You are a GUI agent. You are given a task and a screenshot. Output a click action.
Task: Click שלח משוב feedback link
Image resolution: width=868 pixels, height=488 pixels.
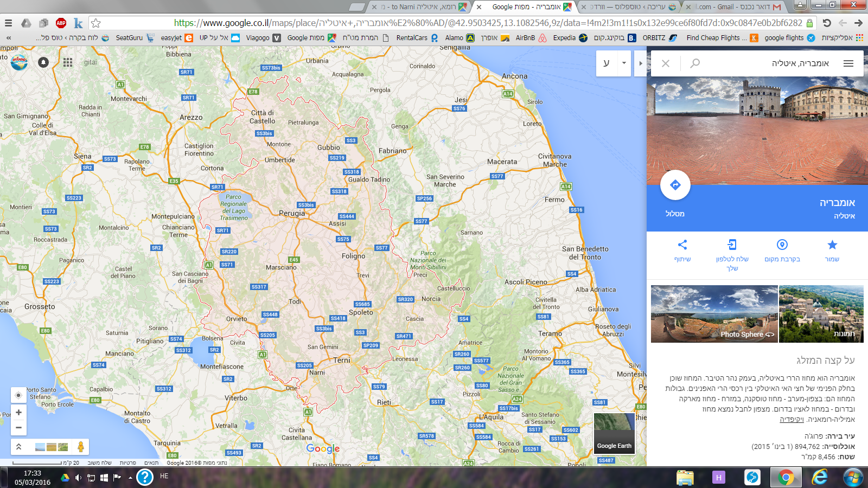pyautogui.click(x=99, y=463)
